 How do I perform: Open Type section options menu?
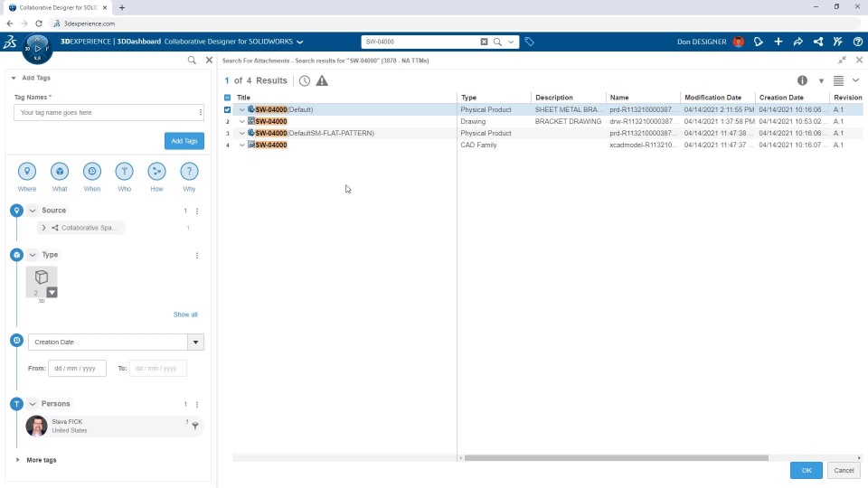197,255
